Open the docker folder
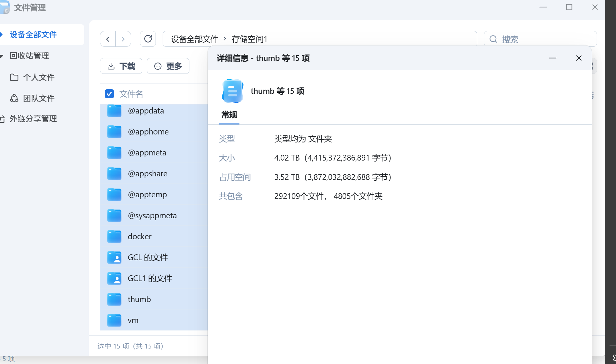Screen dimensions: 616x364 (x=139, y=236)
